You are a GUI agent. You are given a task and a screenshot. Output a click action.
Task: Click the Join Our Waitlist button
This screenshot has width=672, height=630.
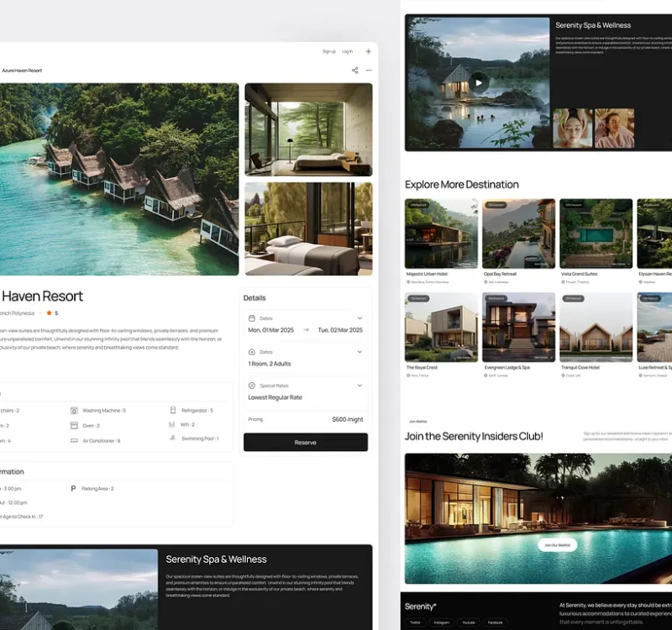coord(557,545)
